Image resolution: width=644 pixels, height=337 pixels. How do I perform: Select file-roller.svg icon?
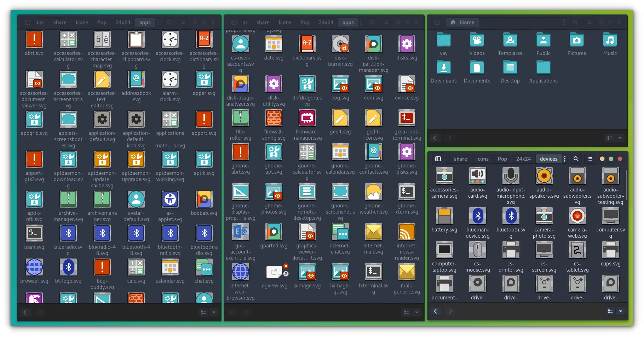pos(241,118)
